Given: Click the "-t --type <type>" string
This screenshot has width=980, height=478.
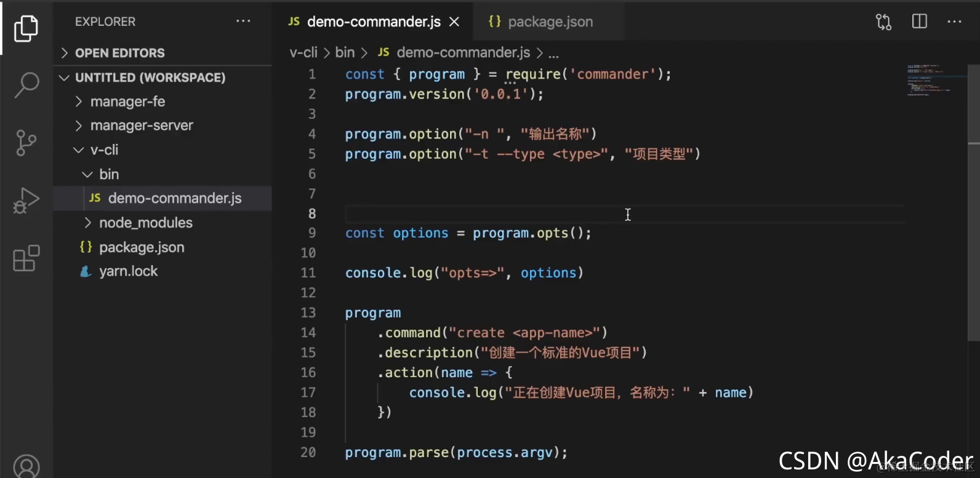Looking at the screenshot, I should [x=537, y=154].
